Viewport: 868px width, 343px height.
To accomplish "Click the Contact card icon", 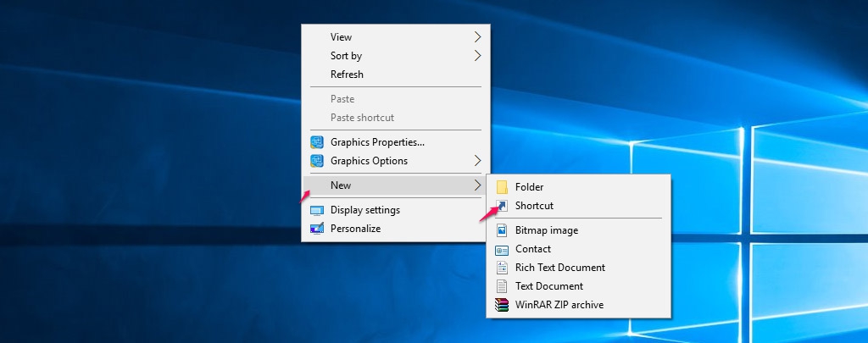I will [502, 249].
